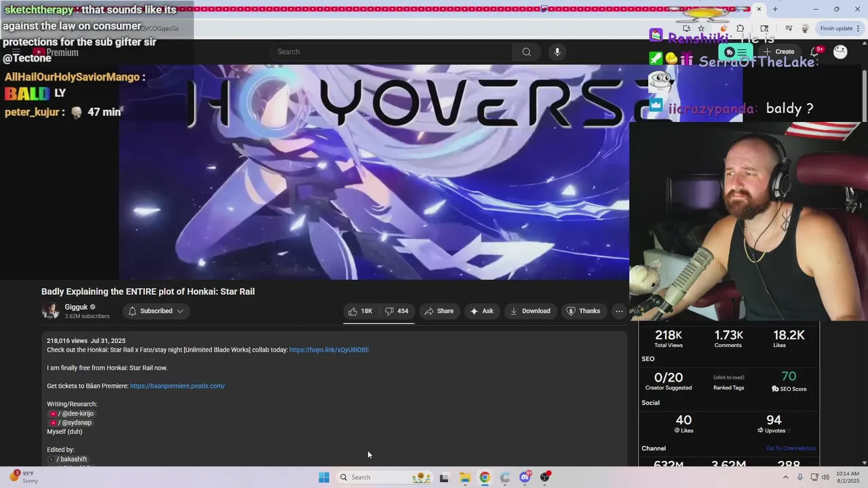
Task: Click the microphone icon in system tray
Action: pyautogui.click(x=800, y=477)
